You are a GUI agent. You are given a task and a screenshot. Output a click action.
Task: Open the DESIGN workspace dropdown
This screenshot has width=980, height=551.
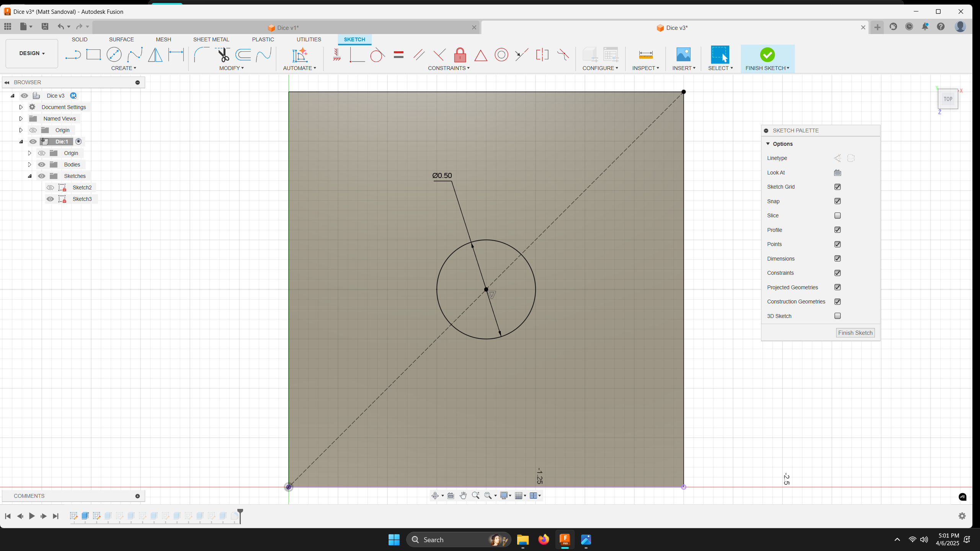point(32,53)
